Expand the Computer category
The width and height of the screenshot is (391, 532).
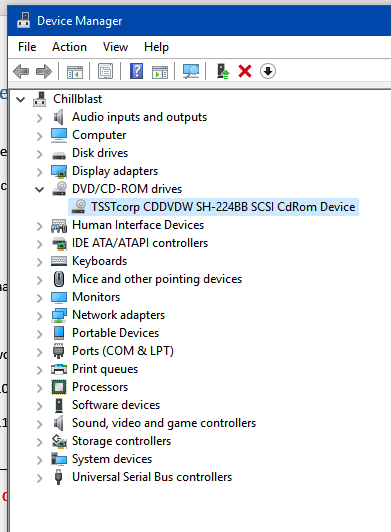point(39,136)
